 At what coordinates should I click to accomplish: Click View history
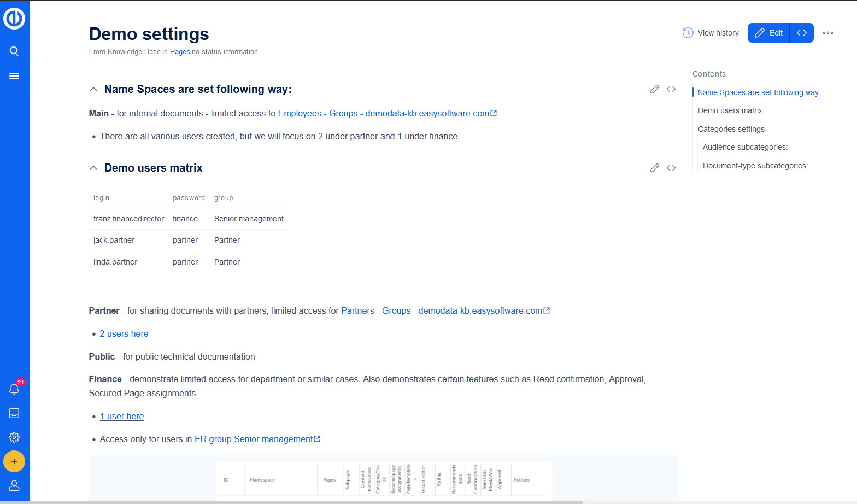tap(711, 33)
